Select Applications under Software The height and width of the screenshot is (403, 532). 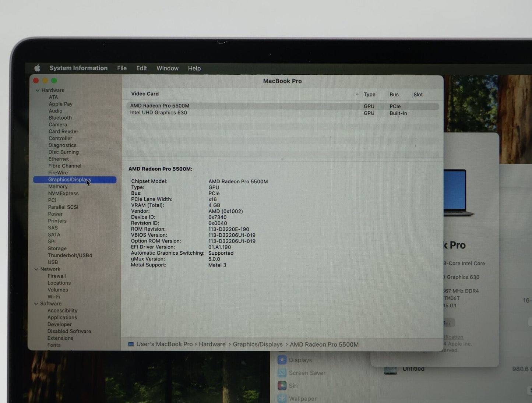click(x=62, y=318)
